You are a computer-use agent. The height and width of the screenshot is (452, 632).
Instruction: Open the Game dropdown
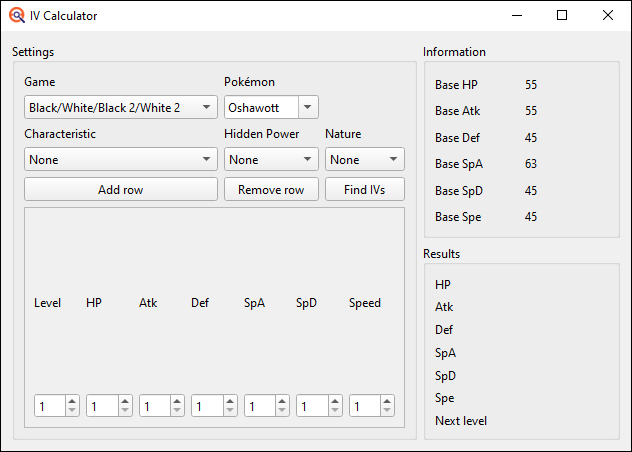point(121,107)
